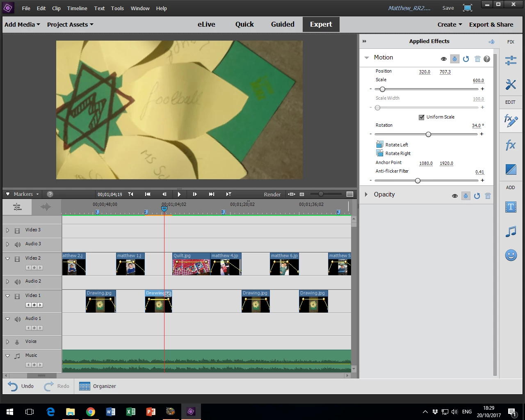Open the Adjust panel sliders icon
Screen dimensions: 525x420
point(511,61)
